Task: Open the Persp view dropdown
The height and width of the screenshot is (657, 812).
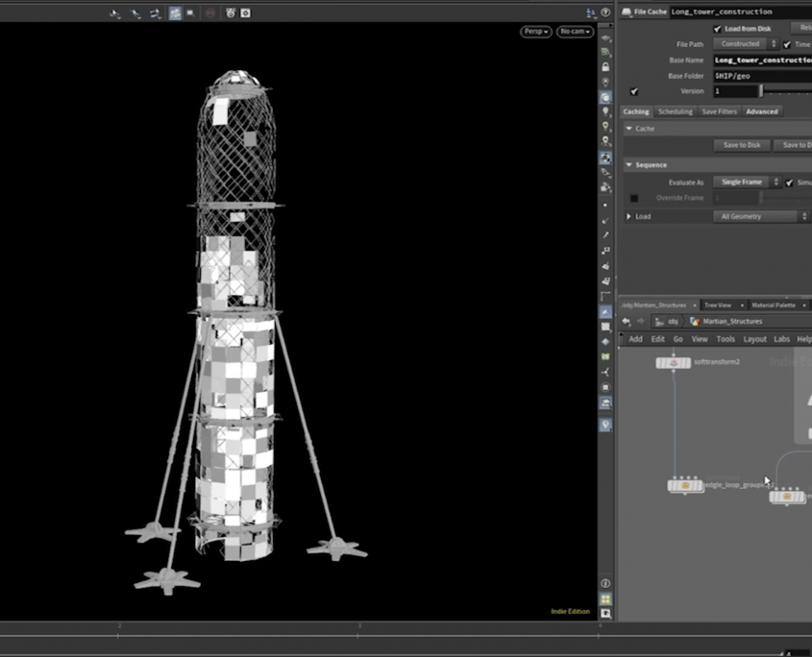Action: tap(535, 32)
